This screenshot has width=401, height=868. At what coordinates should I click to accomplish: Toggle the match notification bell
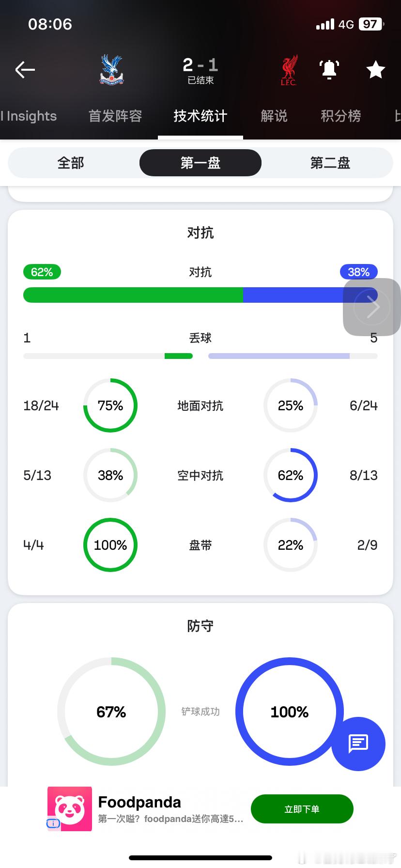(x=329, y=70)
